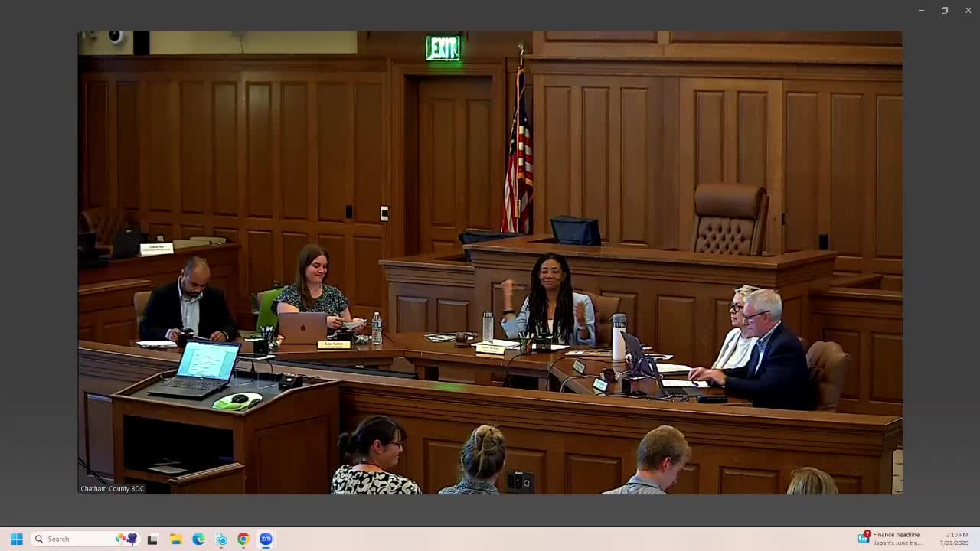Viewport: 980px width, 551px height.
Task: Open the Finance headline news widget
Action: 890,539
